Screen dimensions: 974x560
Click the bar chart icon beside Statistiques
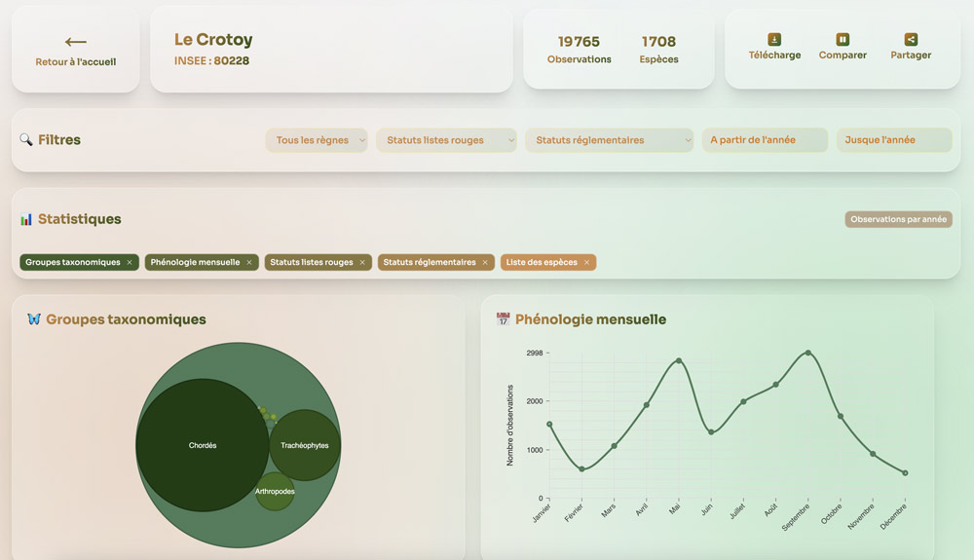[x=26, y=219]
